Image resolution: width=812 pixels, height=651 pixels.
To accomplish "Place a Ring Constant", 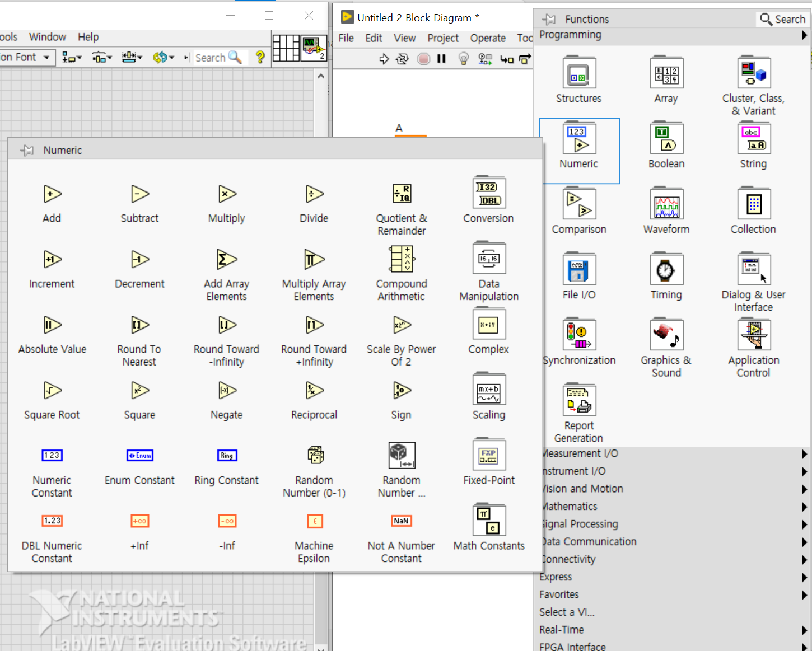I will click(x=227, y=456).
